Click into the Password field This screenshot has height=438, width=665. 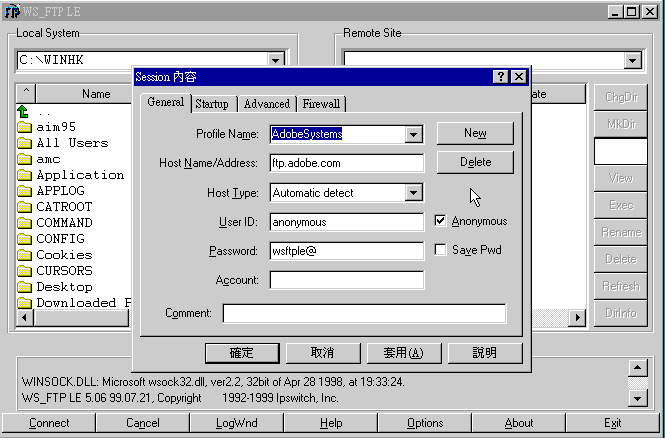click(x=346, y=251)
